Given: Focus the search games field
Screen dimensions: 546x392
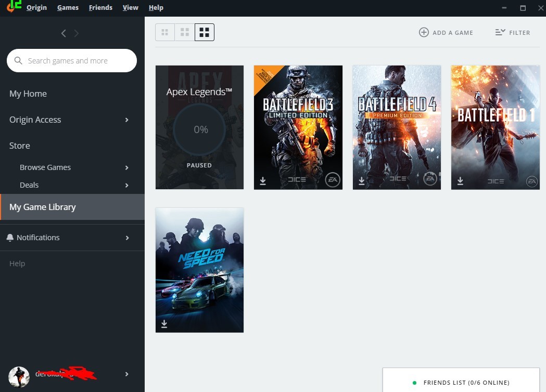Looking at the screenshot, I should coord(72,60).
